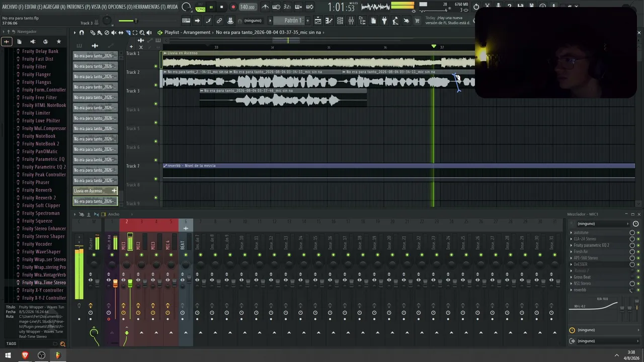Open the CLA-2A Stereo slot arrow menu
This screenshot has height=362, width=644.
pyautogui.click(x=571, y=239)
